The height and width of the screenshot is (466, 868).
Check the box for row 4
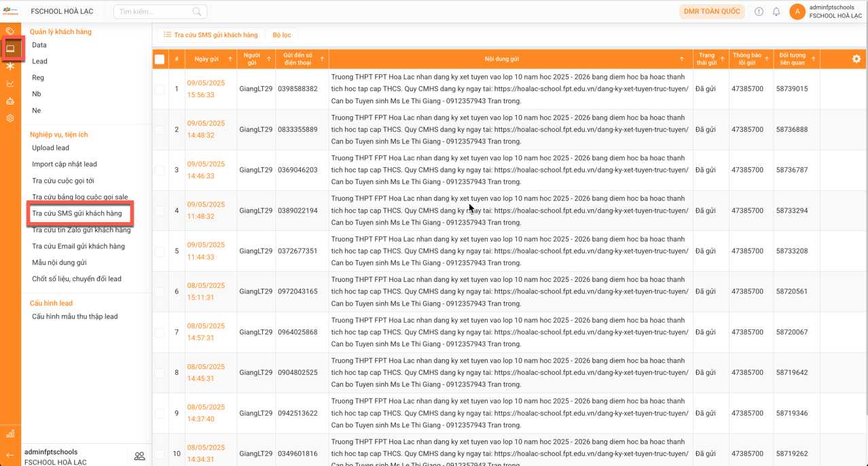(160, 211)
